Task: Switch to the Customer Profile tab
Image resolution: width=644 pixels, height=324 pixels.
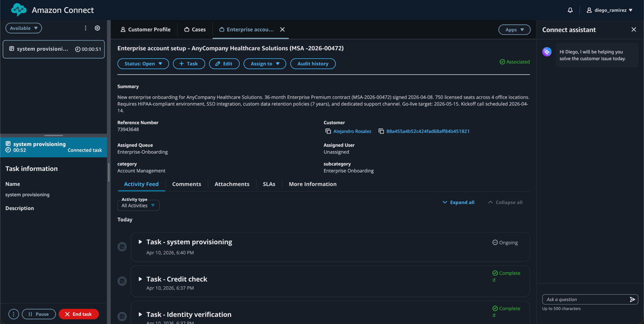Action: coord(145,30)
